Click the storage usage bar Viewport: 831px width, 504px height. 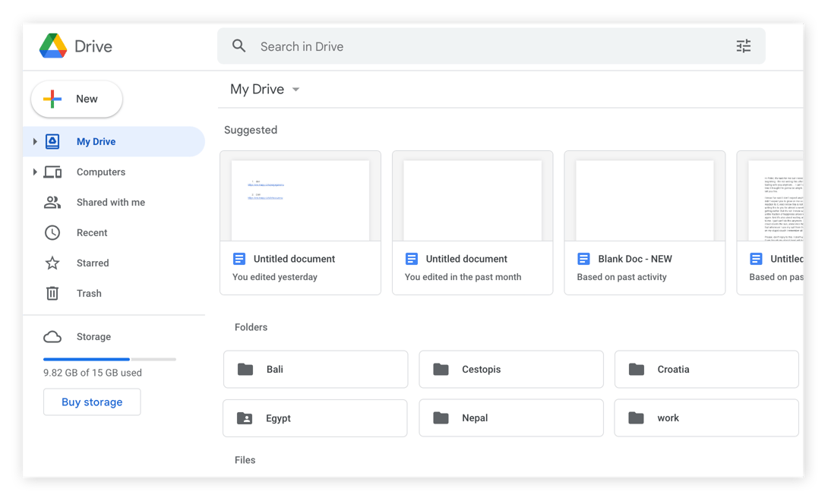(109, 359)
